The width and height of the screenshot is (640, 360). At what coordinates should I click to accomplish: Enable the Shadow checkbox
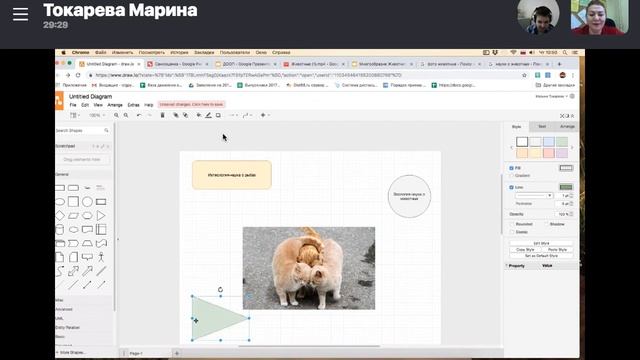(x=546, y=224)
